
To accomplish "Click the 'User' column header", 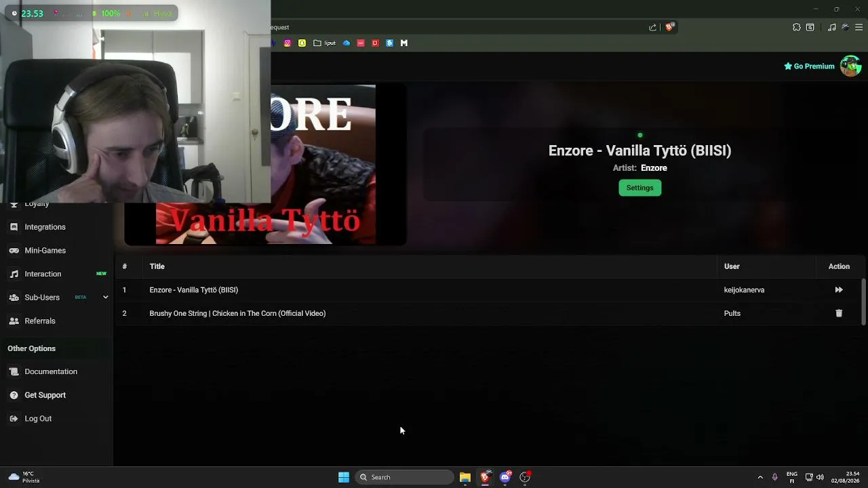I will click(732, 266).
